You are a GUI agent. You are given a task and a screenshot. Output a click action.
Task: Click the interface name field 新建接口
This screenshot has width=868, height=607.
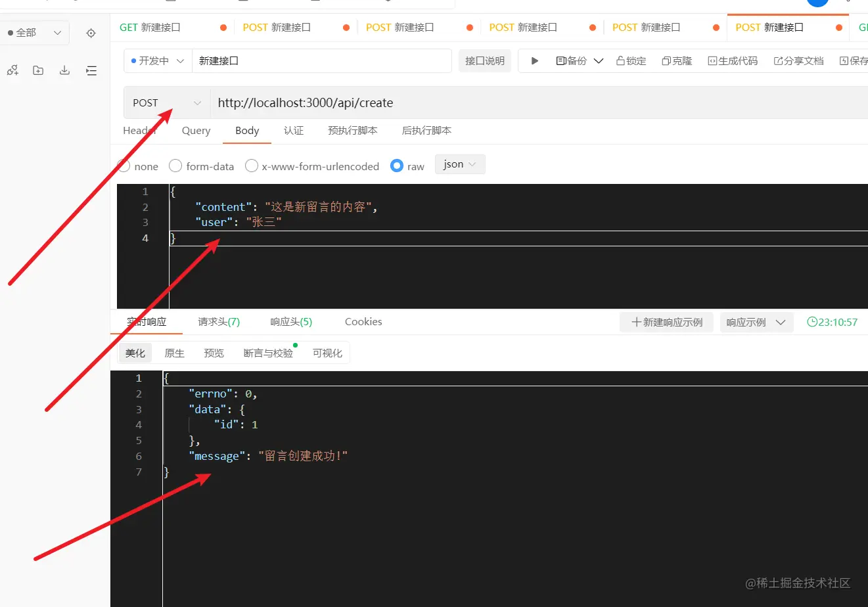pyautogui.click(x=322, y=60)
